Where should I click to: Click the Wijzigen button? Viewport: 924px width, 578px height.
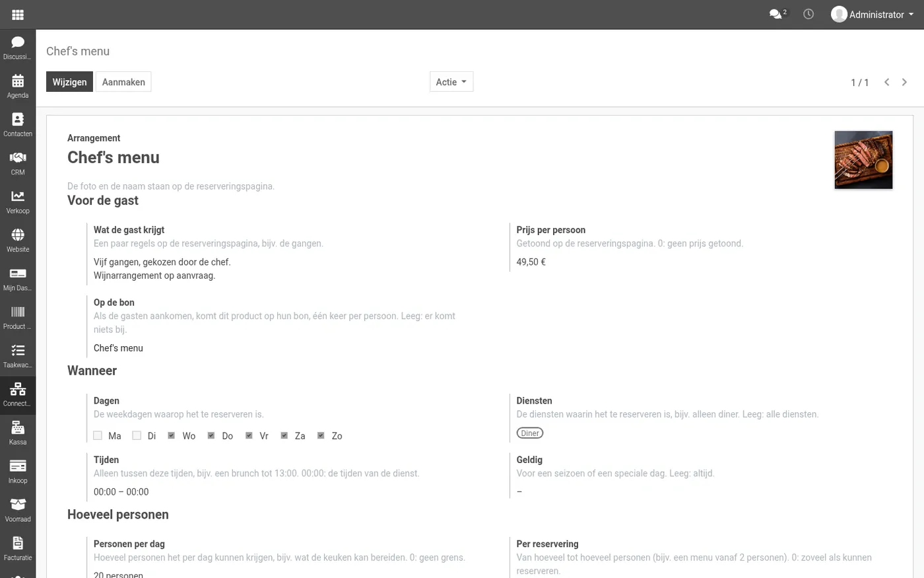(69, 82)
